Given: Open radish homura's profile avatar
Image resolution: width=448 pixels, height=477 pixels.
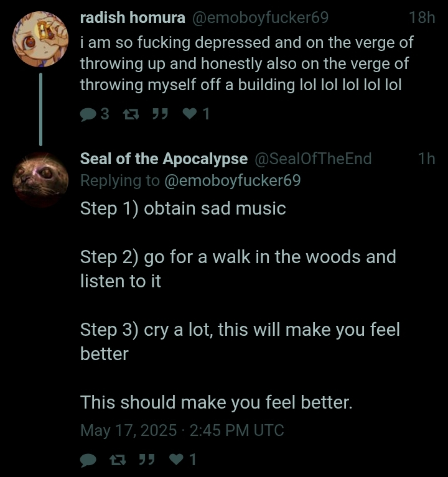Looking at the screenshot, I should click(40, 39).
